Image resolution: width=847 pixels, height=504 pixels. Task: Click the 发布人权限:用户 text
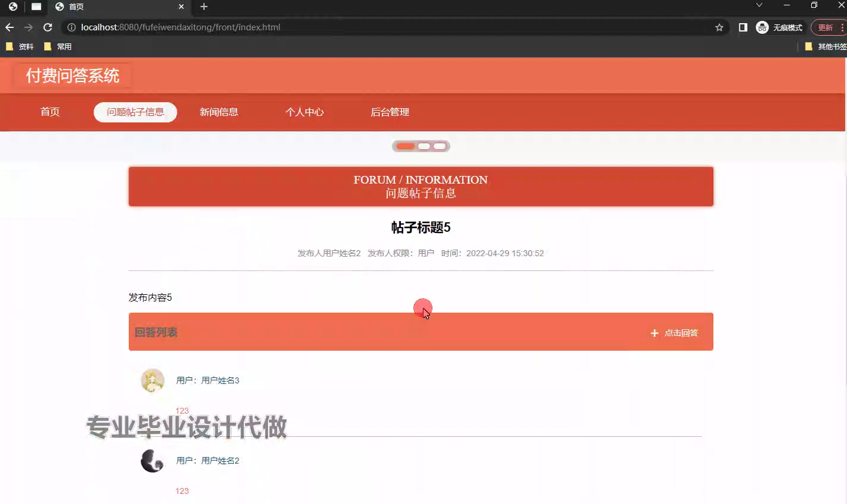click(x=401, y=253)
